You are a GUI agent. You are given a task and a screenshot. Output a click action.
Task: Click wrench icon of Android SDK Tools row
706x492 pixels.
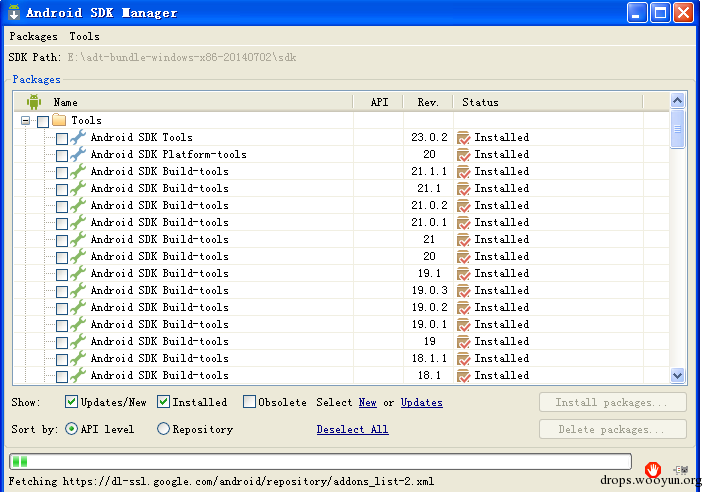[78, 137]
